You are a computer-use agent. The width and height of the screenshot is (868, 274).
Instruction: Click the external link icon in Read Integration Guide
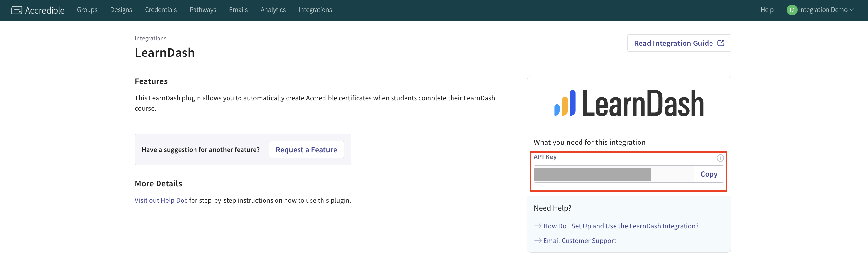tap(721, 43)
